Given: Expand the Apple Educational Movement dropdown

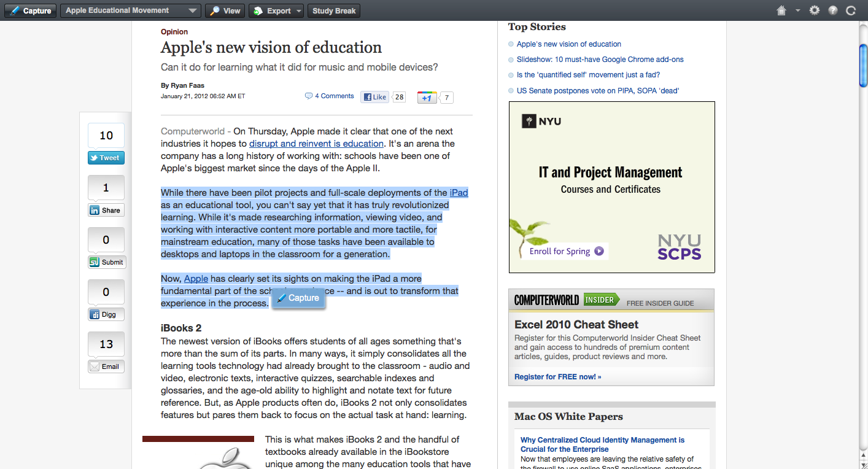Looking at the screenshot, I should [x=131, y=11].
